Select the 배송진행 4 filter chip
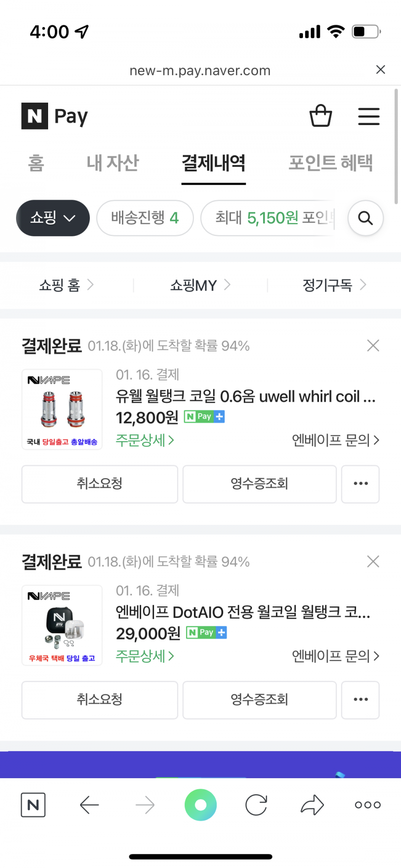 [x=145, y=218]
